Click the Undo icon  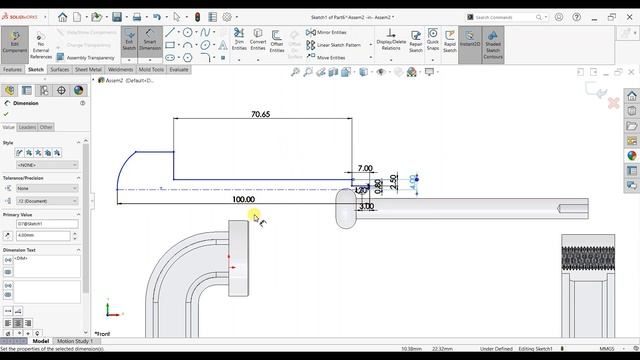(157, 17)
